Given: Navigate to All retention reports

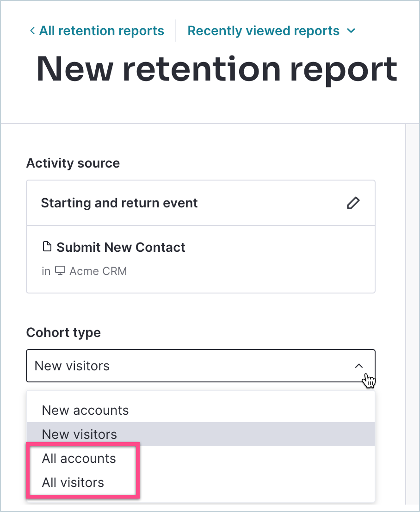Looking at the screenshot, I should click(x=101, y=31).
